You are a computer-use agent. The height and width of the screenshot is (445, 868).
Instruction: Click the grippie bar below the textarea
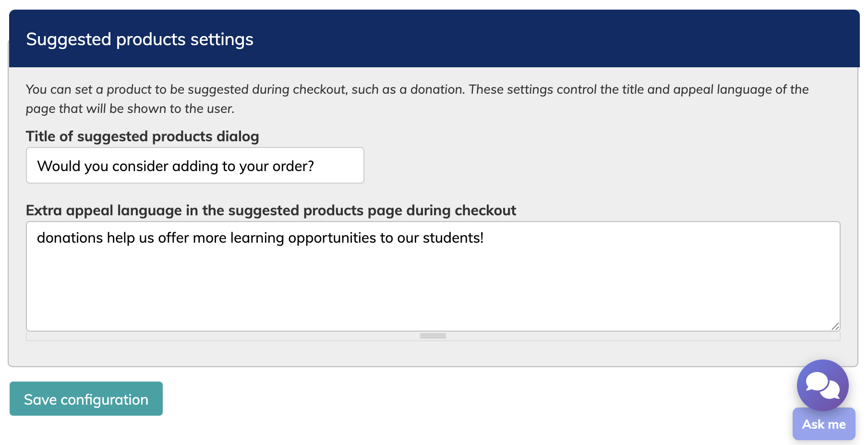[433, 336]
